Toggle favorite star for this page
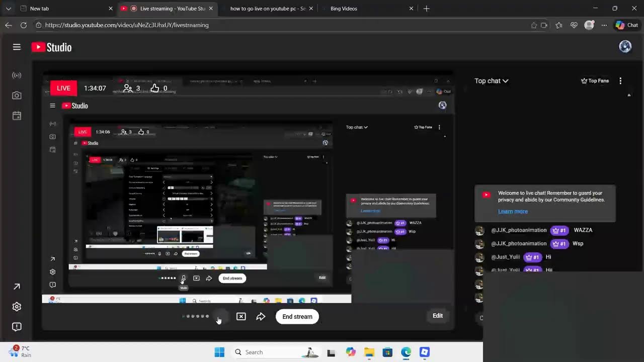This screenshot has width=644, height=362. [534, 25]
